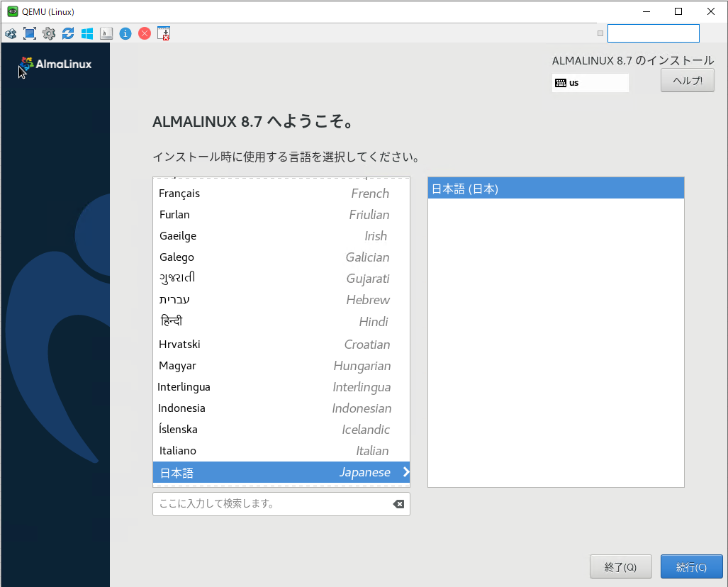Clear the language search with the backspace icon
728x587 pixels.
click(x=398, y=504)
